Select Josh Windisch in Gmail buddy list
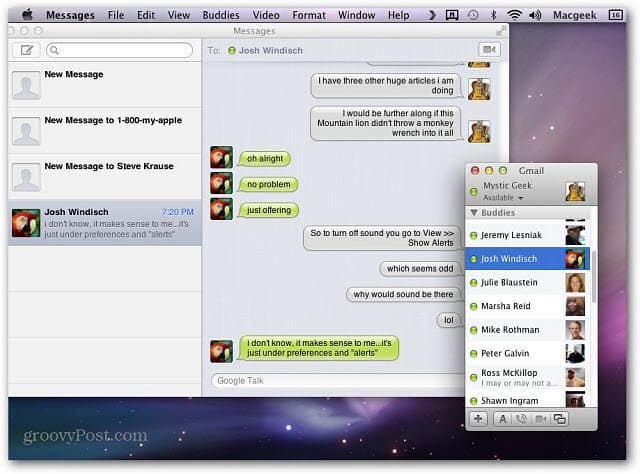Screen dimensions: 640x474 [527, 259]
